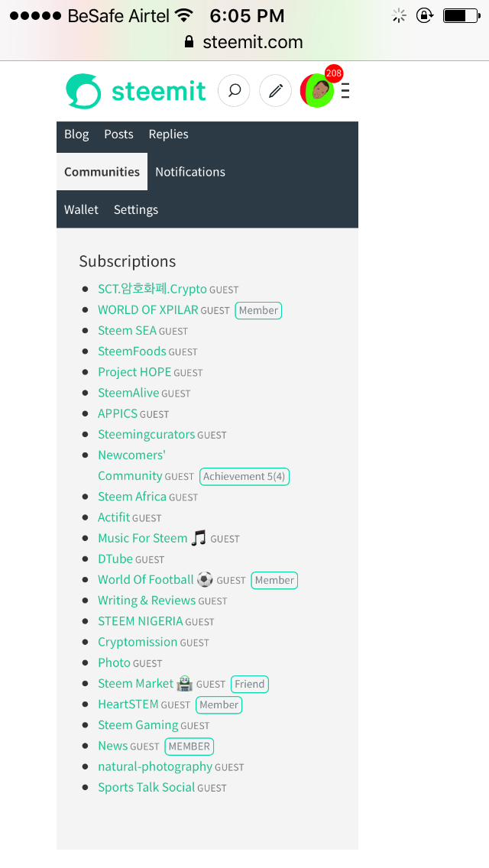Viewport: 489px width, 868px height.
Task: Click the Steem Market community link
Action: 136,684
